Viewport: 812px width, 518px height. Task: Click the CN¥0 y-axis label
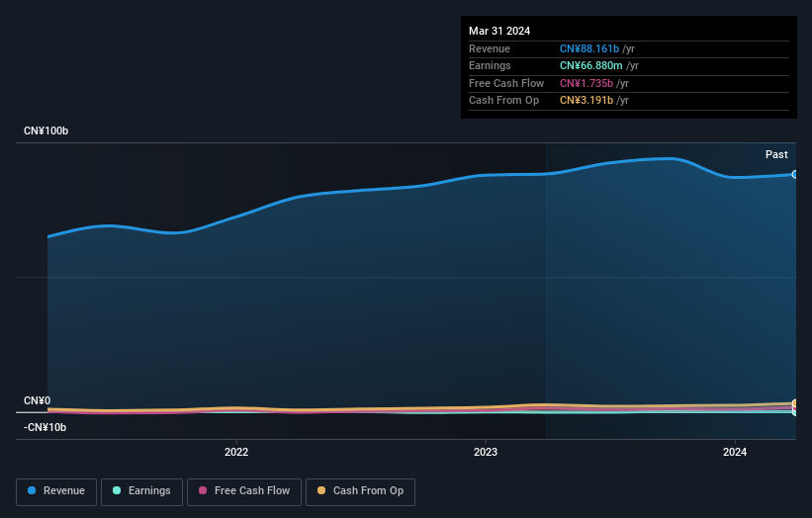pos(38,400)
